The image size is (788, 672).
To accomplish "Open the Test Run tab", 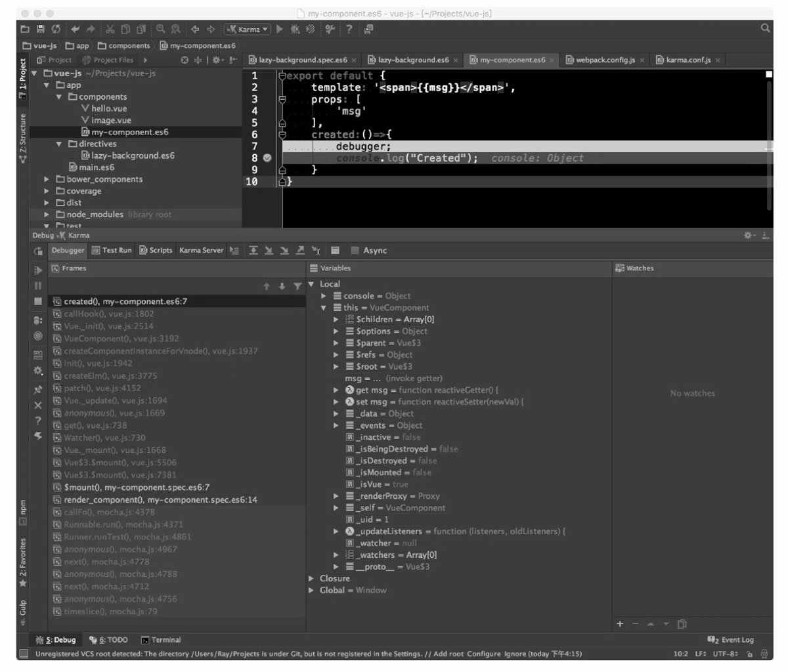I will coord(112,250).
